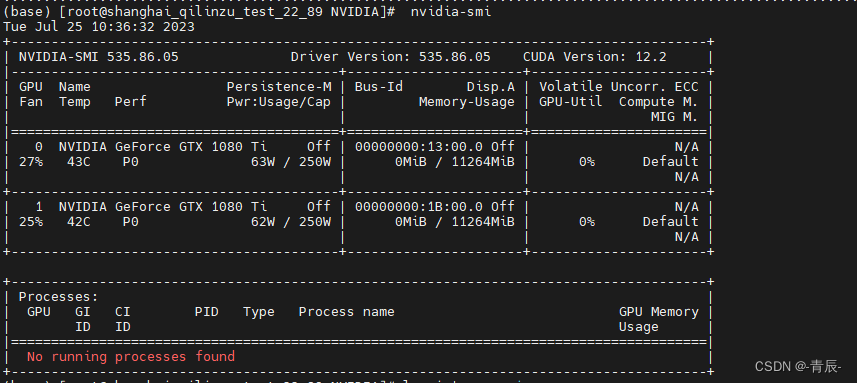Click GPU 0 name GeForce GTX 1080 Ti
Screen dimensions: 857x383
pyautogui.click(x=163, y=146)
